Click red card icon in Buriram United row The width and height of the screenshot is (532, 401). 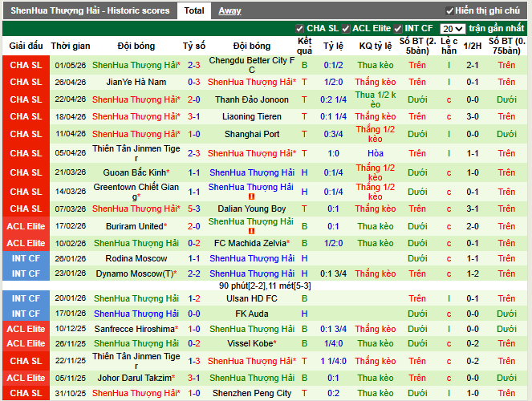click(x=251, y=231)
